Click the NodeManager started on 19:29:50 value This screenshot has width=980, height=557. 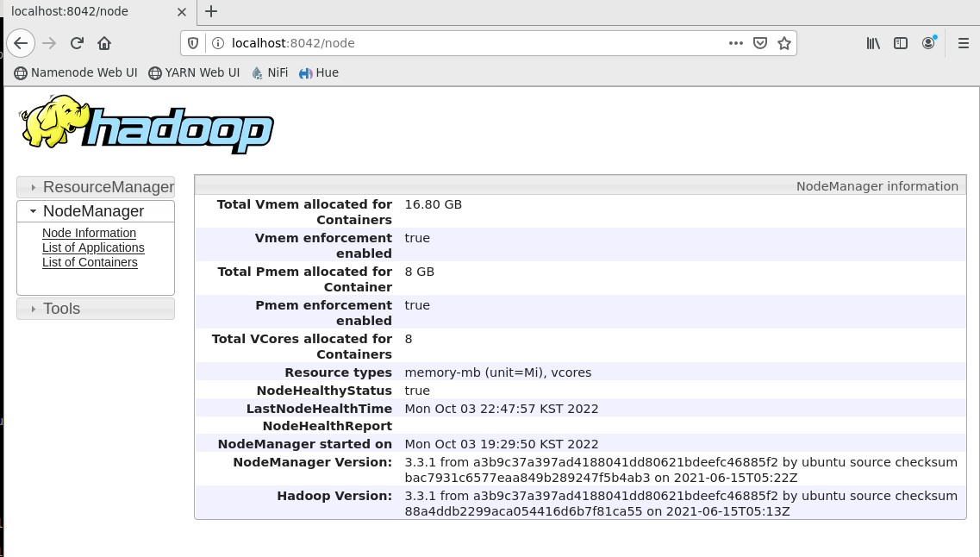pyautogui.click(x=502, y=444)
